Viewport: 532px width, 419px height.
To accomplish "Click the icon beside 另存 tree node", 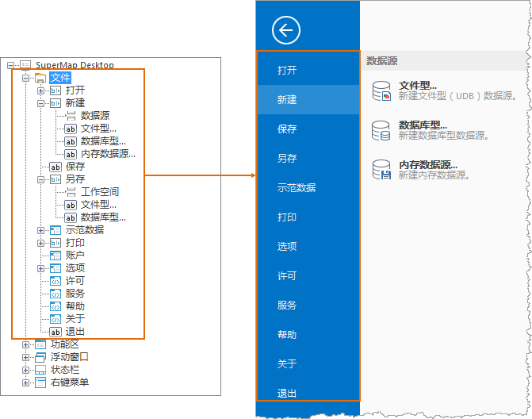I will point(55,179).
